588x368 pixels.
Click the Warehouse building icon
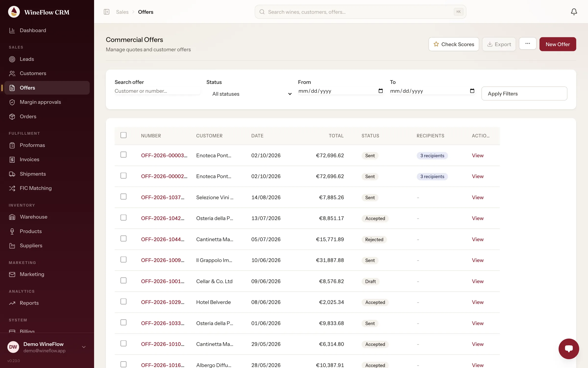click(12, 217)
